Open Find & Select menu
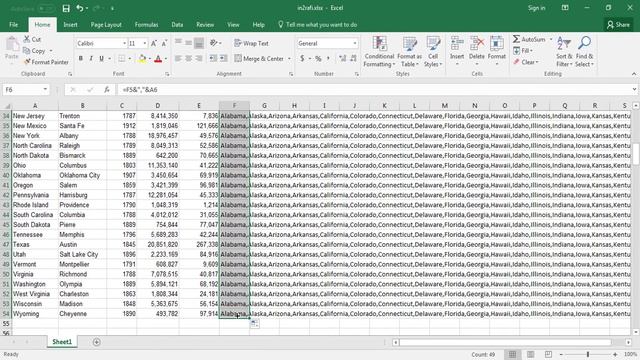The width and height of the screenshot is (640, 360). (x=584, y=52)
